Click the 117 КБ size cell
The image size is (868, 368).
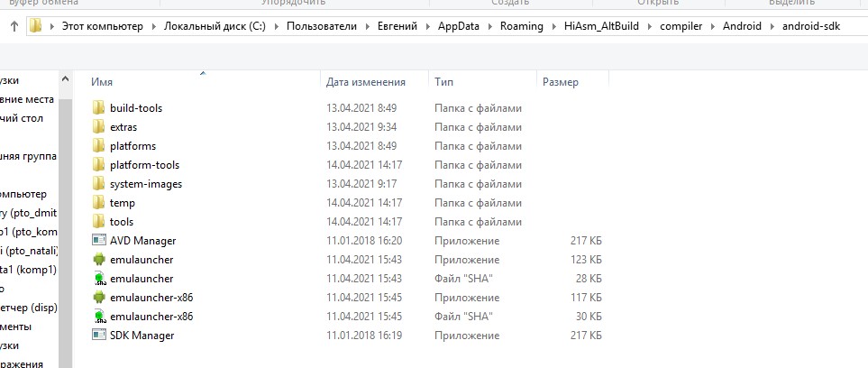tap(586, 297)
